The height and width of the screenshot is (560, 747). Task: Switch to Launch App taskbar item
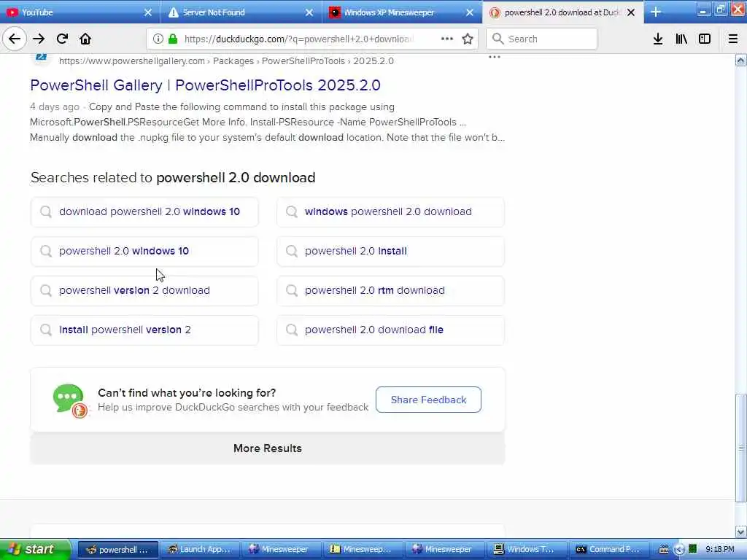pyautogui.click(x=200, y=550)
